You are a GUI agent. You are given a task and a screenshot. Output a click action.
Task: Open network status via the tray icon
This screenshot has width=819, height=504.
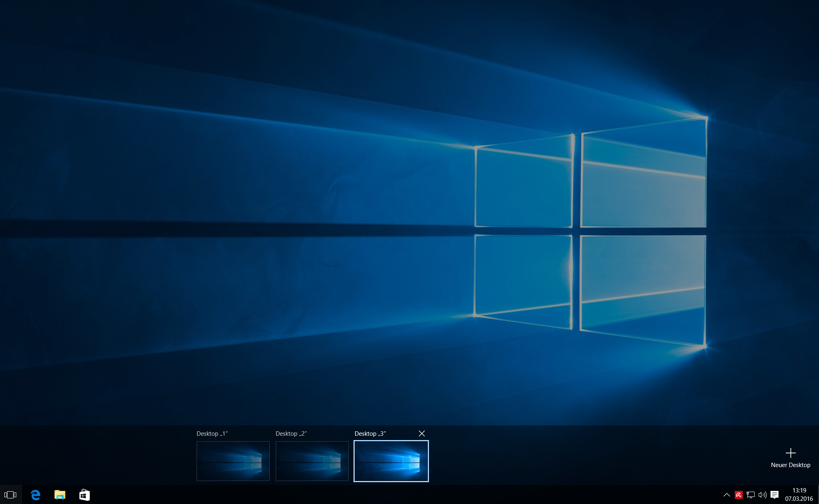tap(750, 495)
